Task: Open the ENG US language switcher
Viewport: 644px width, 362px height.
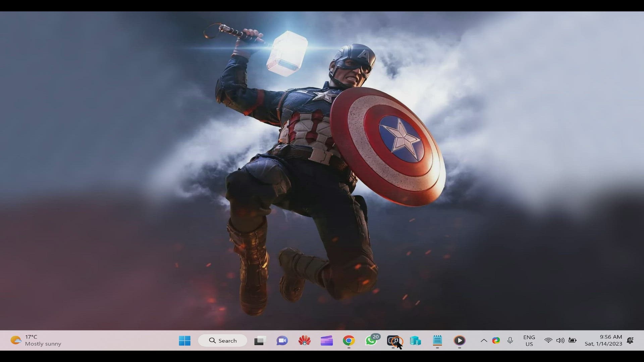Action: coord(529,341)
